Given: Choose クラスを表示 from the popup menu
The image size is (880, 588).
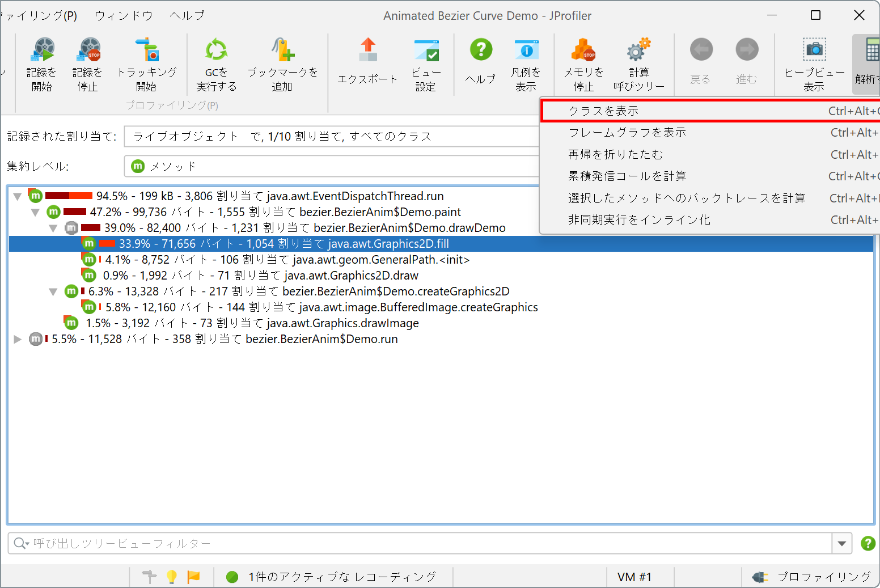Looking at the screenshot, I should coord(711,111).
